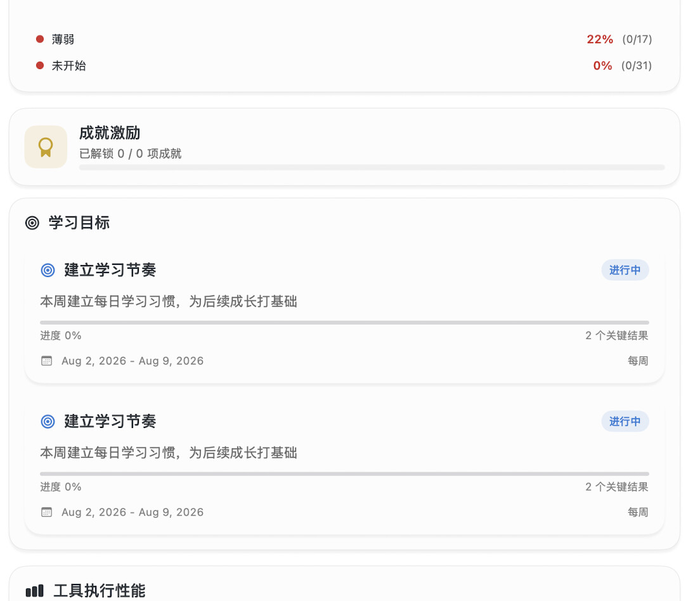The width and height of the screenshot is (700, 601).
Task: Click the red dot beside 薄弱
Action: pyautogui.click(x=40, y=39)
